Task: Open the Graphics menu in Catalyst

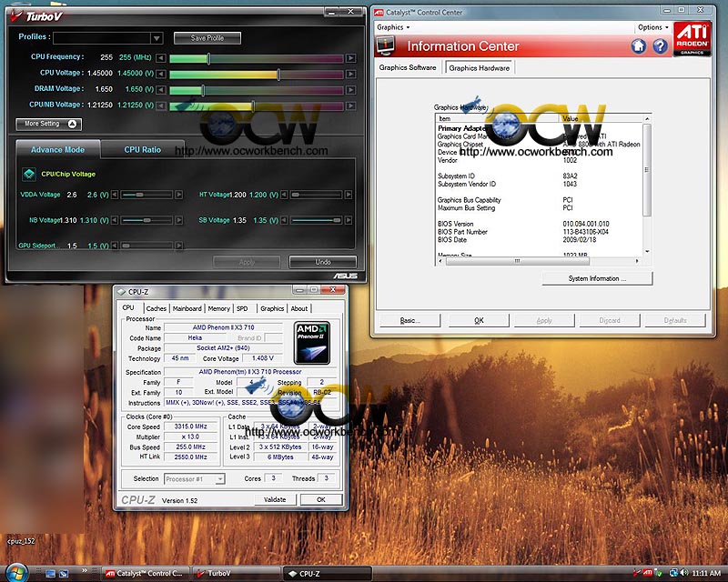Action: point(393,27)
